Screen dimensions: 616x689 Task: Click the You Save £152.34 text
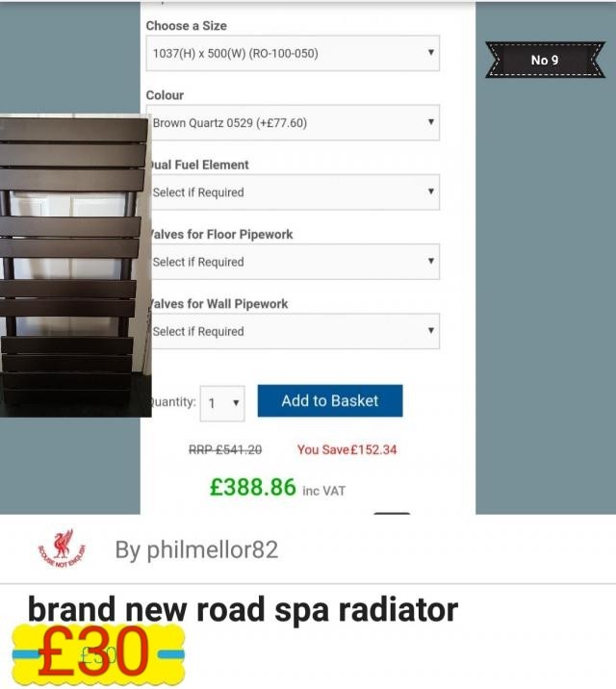(x=346, y=449)
